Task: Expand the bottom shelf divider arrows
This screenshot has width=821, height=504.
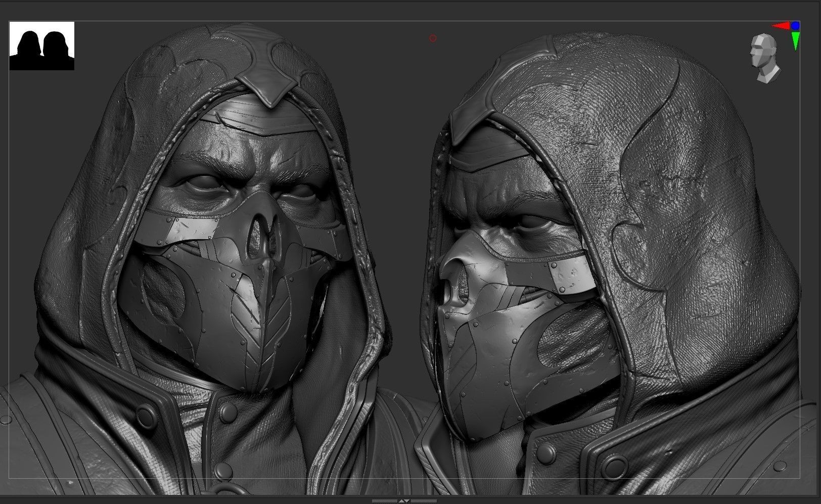Action: click(404, 501)
